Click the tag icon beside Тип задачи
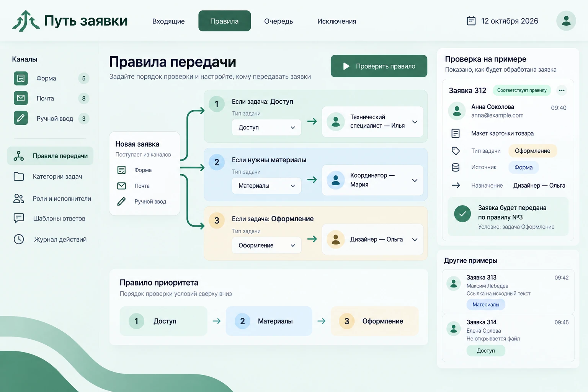 pos(456,151)
